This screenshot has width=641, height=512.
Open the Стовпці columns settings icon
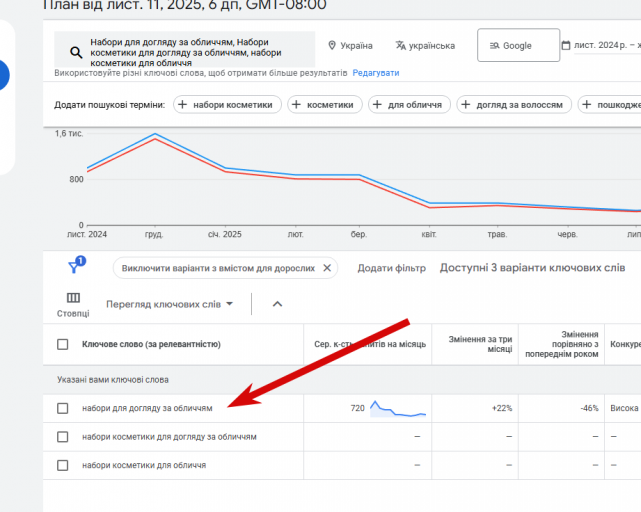(73, 304)
